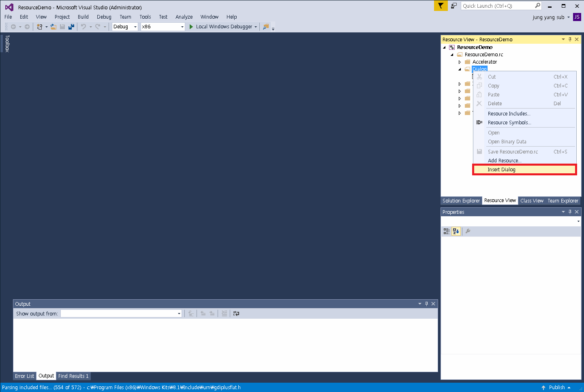The image size is (584, 392).
Task: Click the Navigate Forward toolbar icon
Action: (27, 27)
